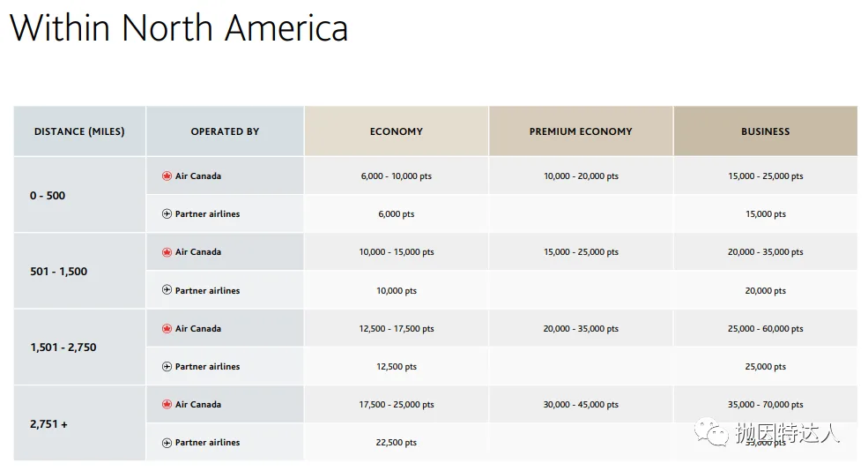
Task: Click the Operated By column header
Action: pos(225,131)
